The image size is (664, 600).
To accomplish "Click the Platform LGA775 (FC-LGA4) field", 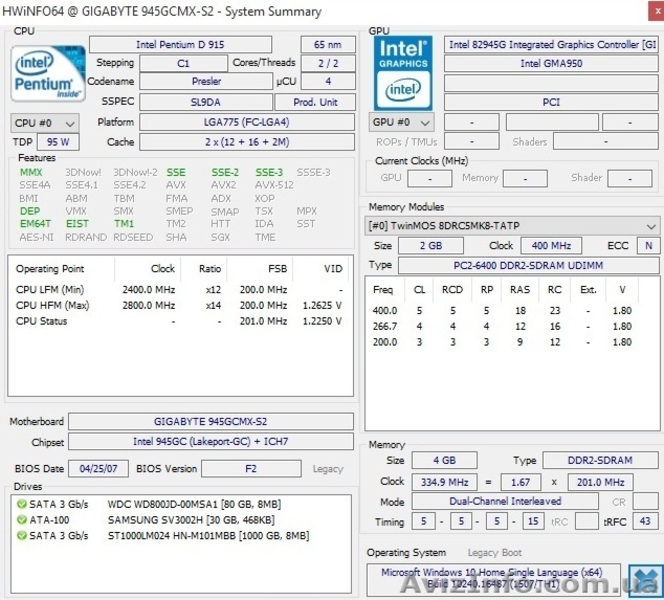I will pyautogui.click(x=247, y=122).
